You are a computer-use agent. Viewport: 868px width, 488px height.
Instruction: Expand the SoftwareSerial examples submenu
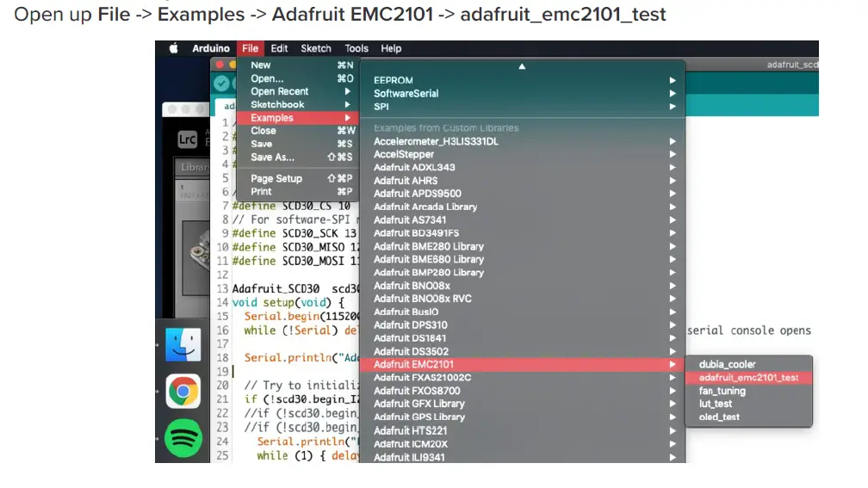pos(523,94)
